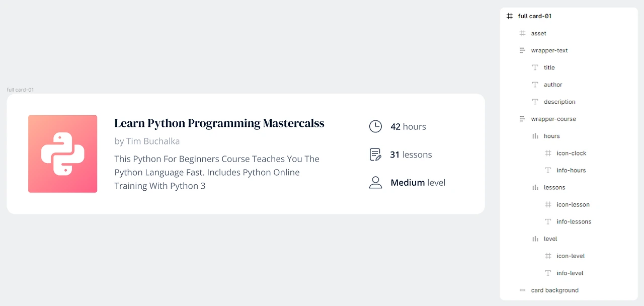Select the author text layer
The height and width of the screenshot is (306, 644).
point(553,85)
